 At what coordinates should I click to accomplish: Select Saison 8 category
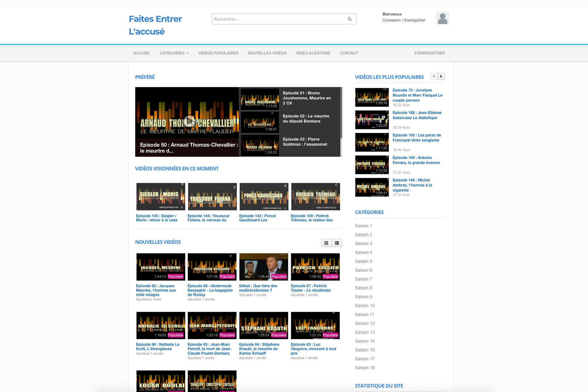(364, 288)
